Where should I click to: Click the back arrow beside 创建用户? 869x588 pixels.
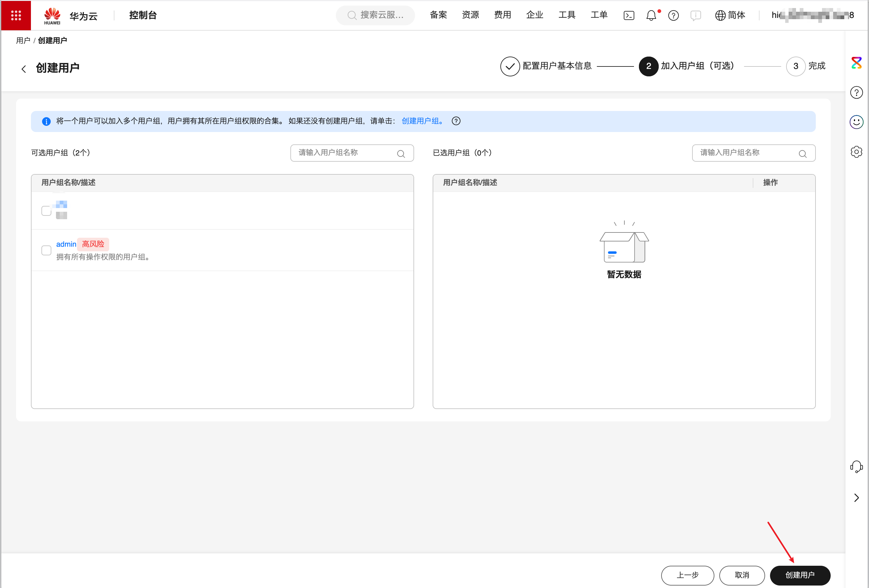tap(24, 69)
